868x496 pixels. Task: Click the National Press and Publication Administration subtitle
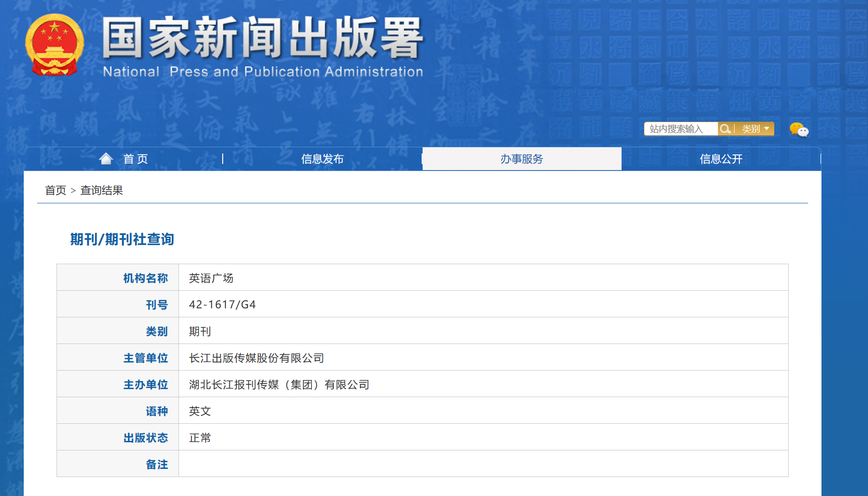[263, 72]
